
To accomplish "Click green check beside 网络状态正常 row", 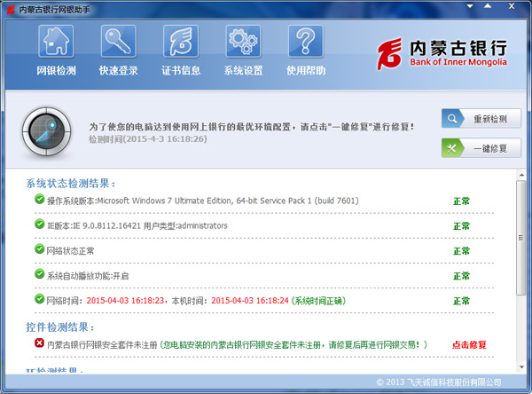I will click(39, 249).
